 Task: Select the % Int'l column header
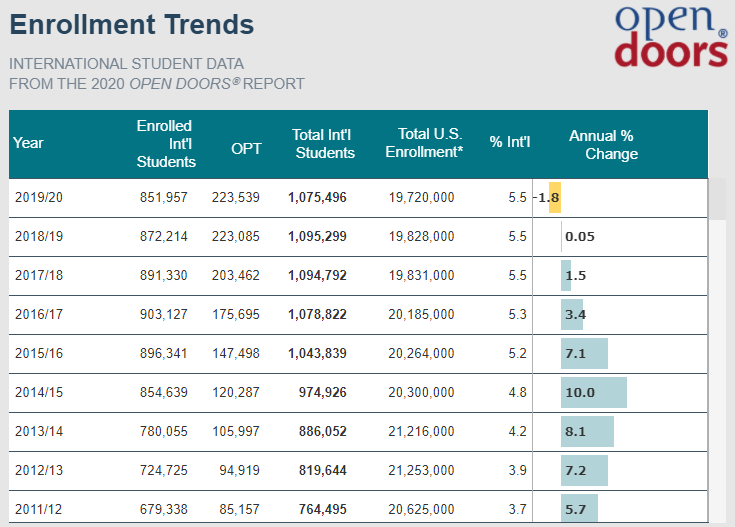click(x=510, y=142)
